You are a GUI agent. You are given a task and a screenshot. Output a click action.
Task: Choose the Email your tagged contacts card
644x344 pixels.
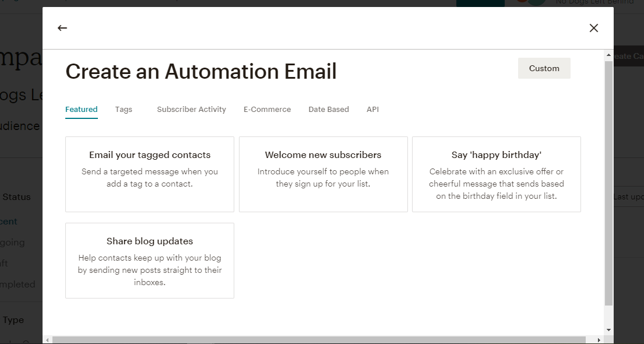tap(150, 174)
